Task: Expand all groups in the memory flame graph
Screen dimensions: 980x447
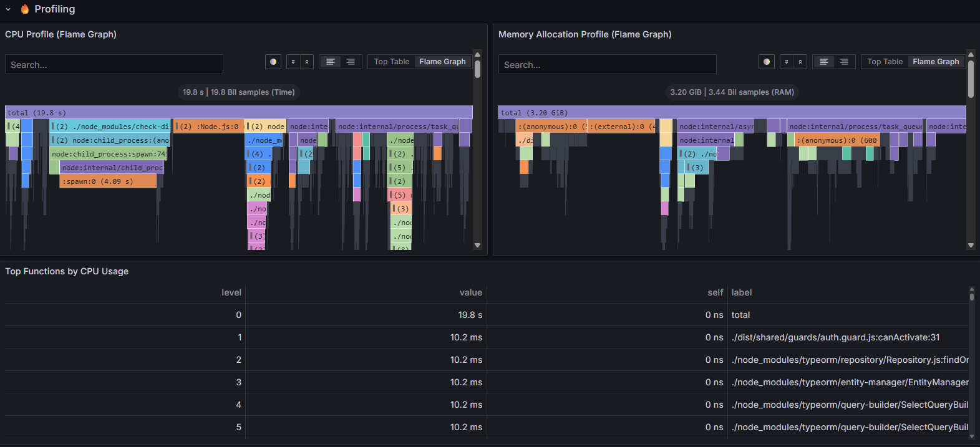Action: [x=787, y=62]
